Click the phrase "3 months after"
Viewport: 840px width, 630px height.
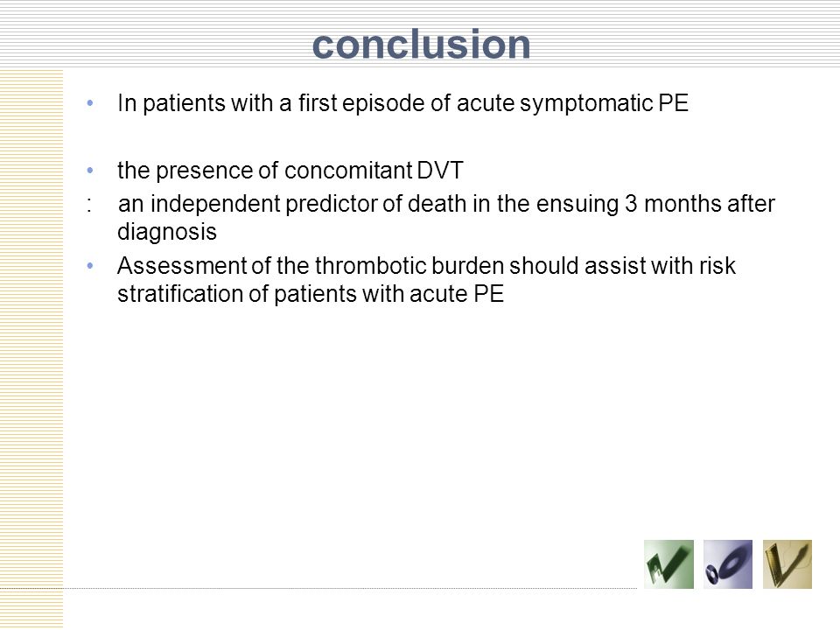point(700,204)
